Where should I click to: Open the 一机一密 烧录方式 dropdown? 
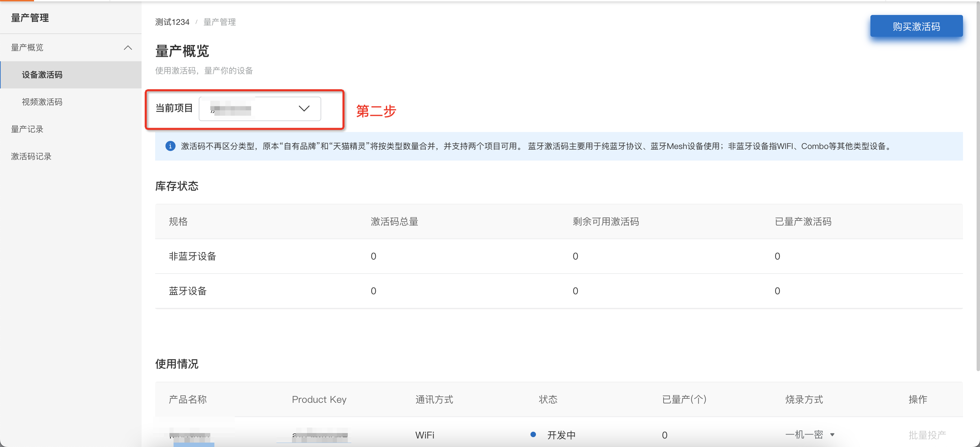pyautogui.click(x=810, y=434)
